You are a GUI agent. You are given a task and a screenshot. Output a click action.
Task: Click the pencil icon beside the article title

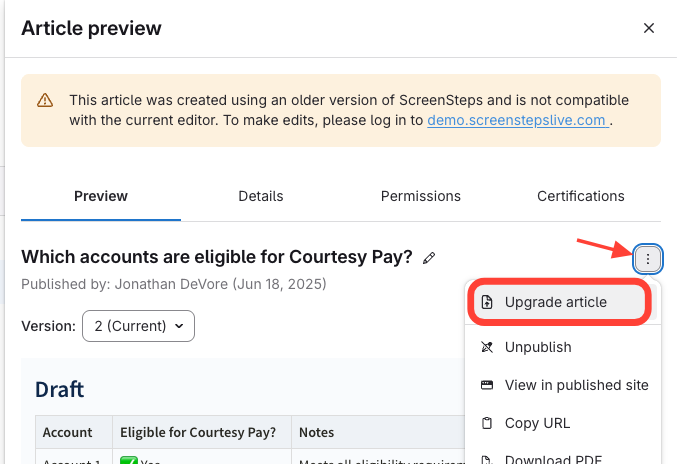point(429,258)
